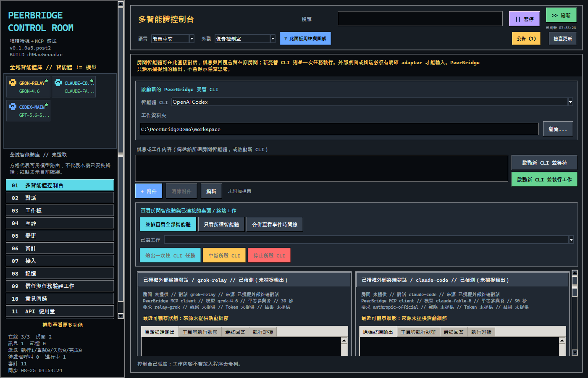Image resolution: width=588 pixels, height=378 pixels.
Task: Select the CLAUDE-CO... agent robot icon
Action: pos(58,83)
